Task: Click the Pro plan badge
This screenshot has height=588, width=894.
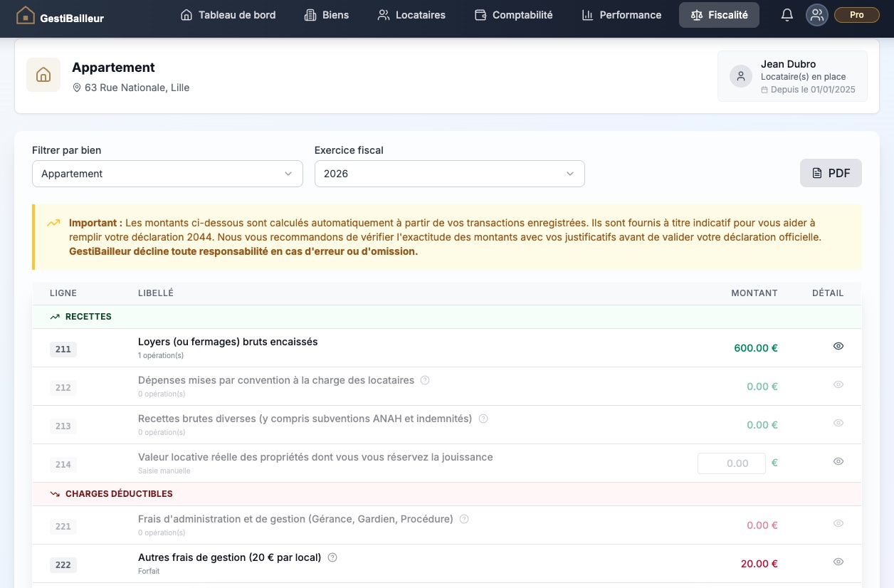Action: click(856, 15)
